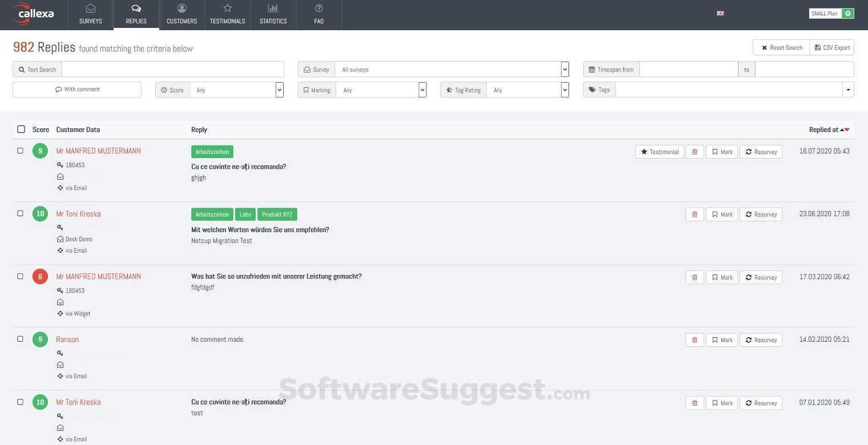
Task: Check the 23.06.2020 Toni Kreska checkbox
Action: click(21, 213)
